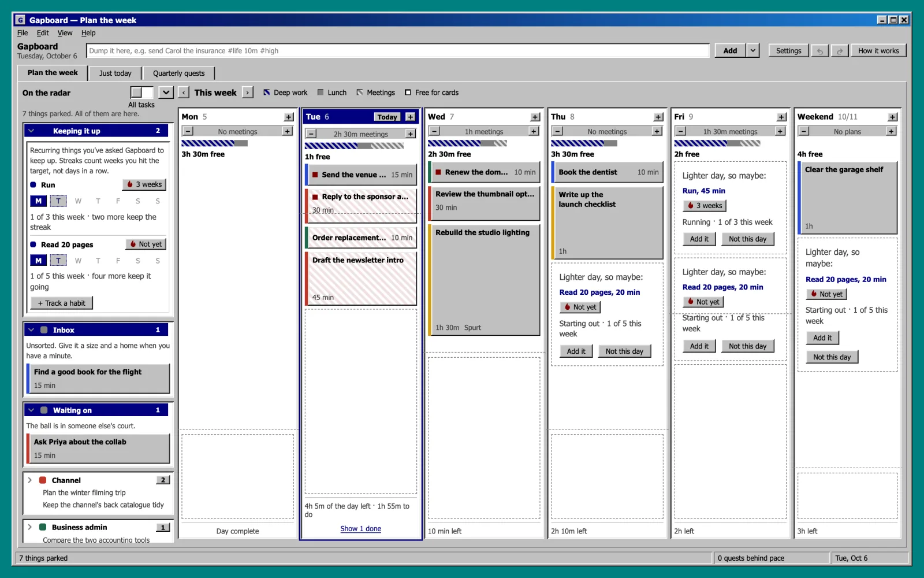This screenshot has height=578, width=924.
Task: Click plus on Weekend's No plans row
Action: pyautogui.click(x=891, y=131)
